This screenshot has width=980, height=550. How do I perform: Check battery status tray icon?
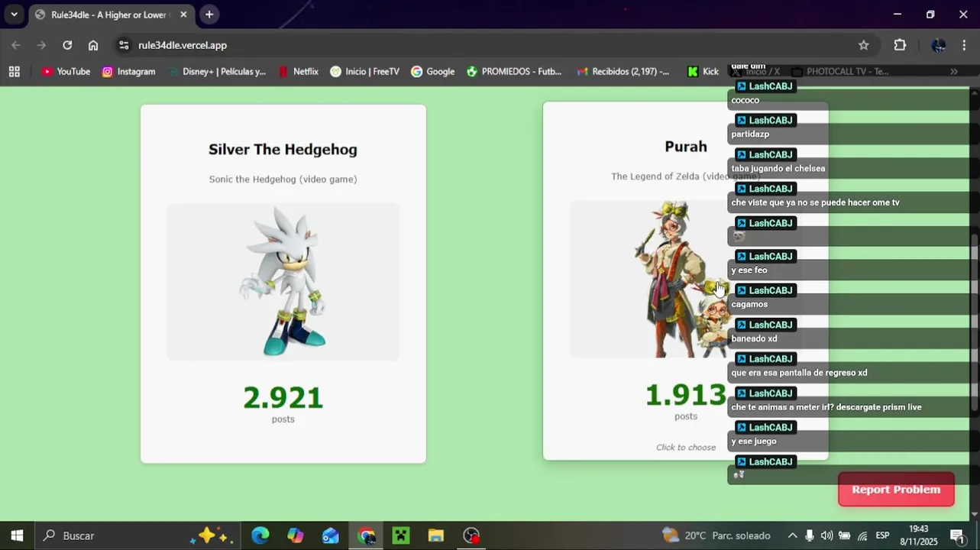(844, 535)
